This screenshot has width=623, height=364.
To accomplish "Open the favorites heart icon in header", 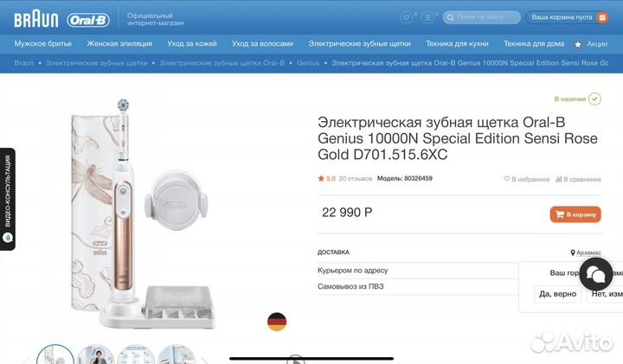I will (x=406, y=17).
